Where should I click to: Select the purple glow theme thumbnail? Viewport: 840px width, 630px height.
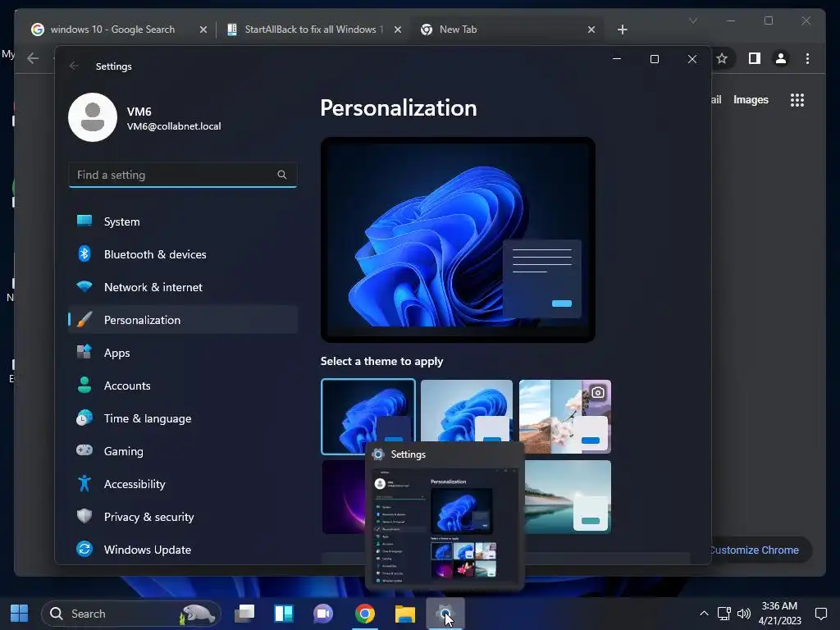coord(344,496)
